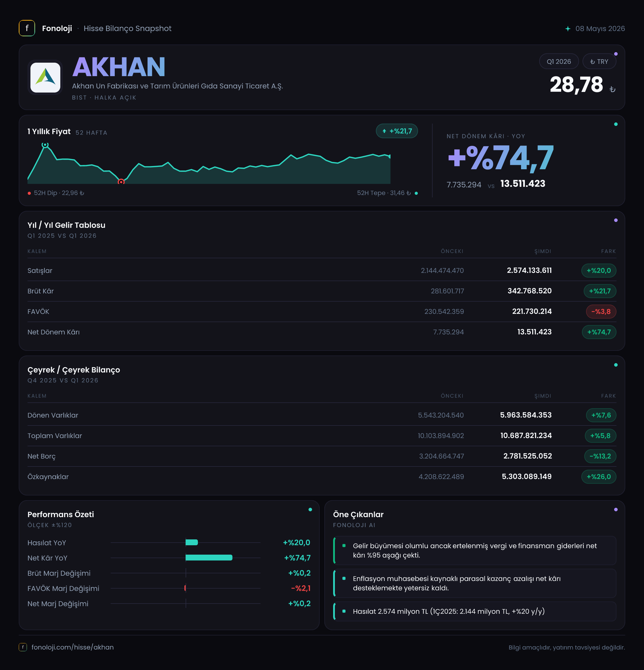Click the Çeyrek / Çeyrek Bilanço heading
This screenshot has width=644, height=670.
point(74,370)
